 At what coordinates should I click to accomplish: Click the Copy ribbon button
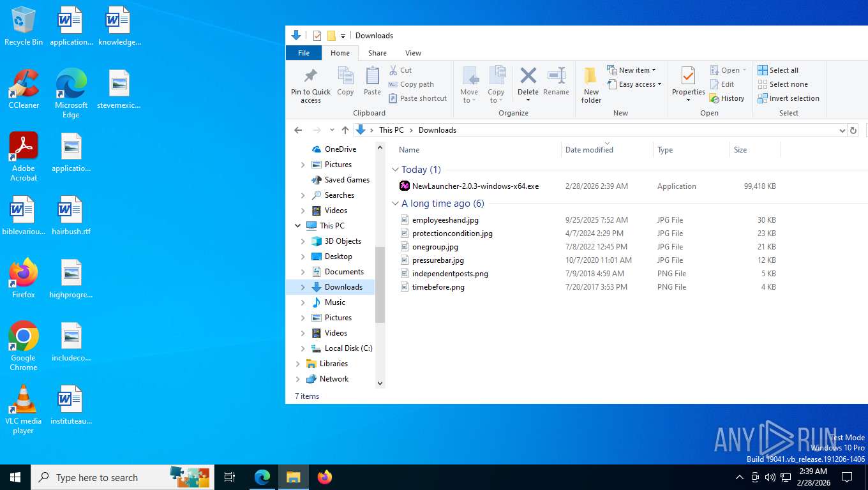(345, 81)
